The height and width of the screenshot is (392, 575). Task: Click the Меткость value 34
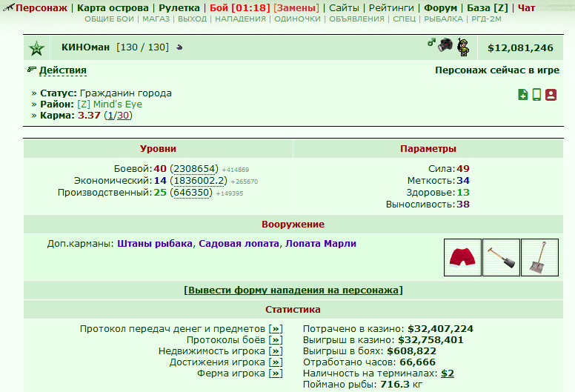(x=463, y=180)
